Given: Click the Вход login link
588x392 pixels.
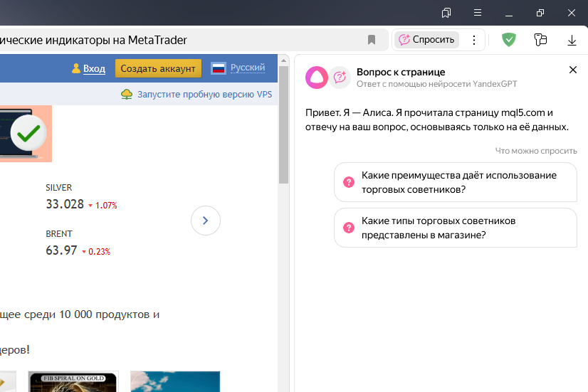Looking at the screenshot, I should tap(94, 68).
